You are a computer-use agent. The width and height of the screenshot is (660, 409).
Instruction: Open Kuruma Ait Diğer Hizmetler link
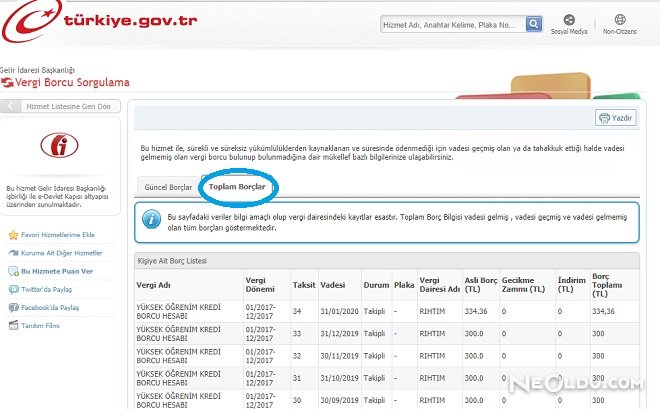(62, 253)
